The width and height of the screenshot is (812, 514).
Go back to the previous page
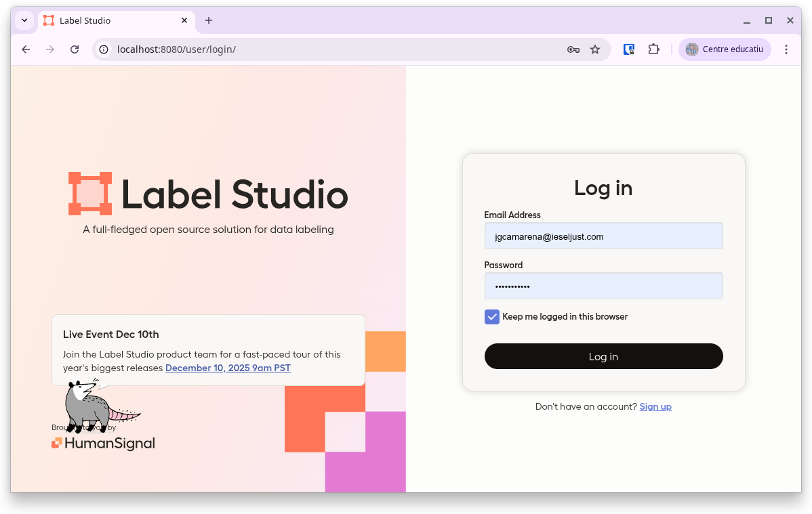[26, 49]
